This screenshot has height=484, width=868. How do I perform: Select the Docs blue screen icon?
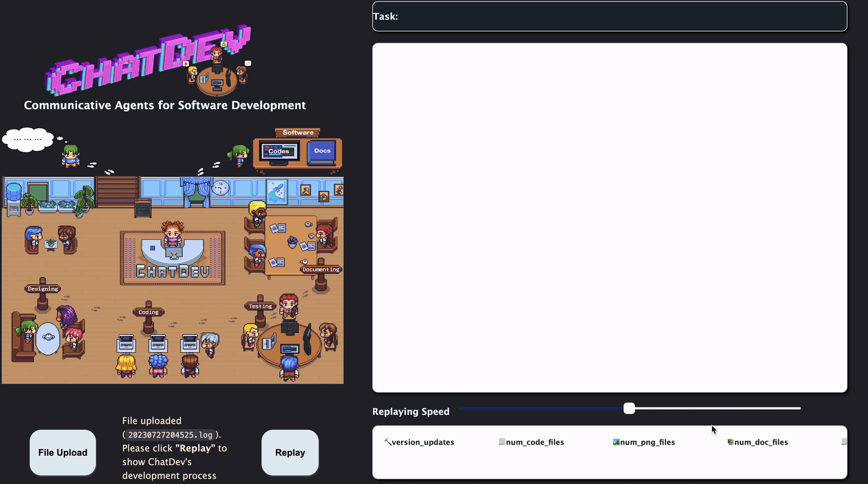[322, 151]
